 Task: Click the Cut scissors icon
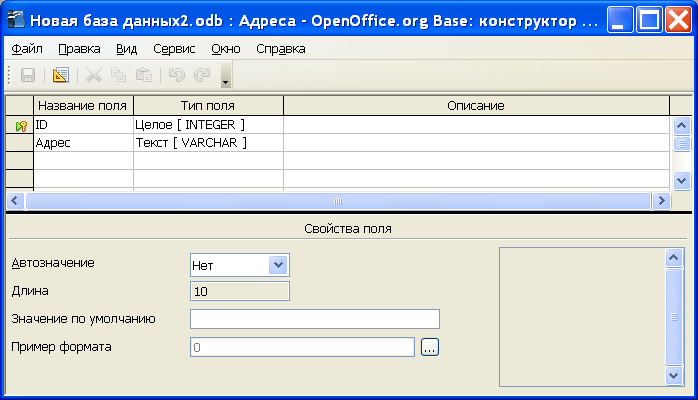(94, 75)
